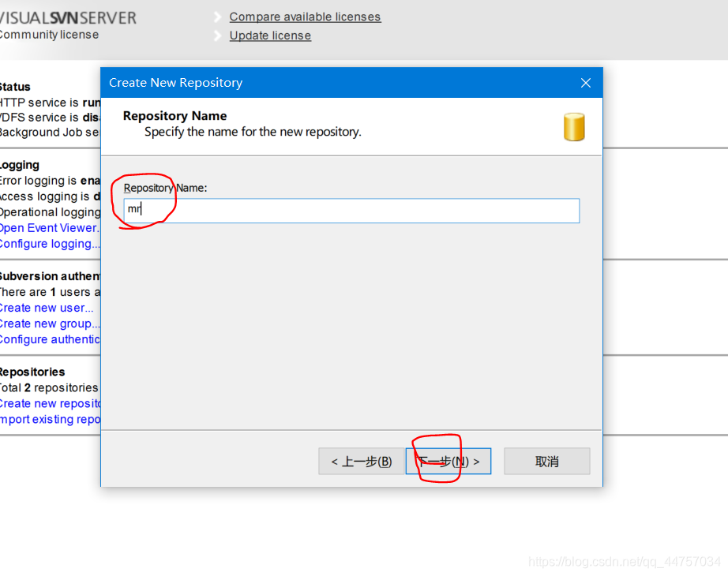Click the 'Error logging is enabled' line

[50, 181]
